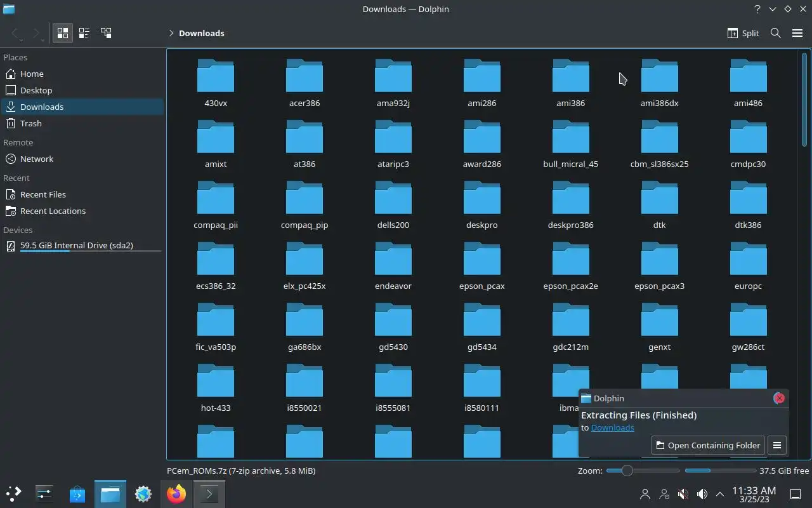Viewport: 812px width, 508px height.
Task: Click muted microphone tray icon
Action: pos(683,493)
